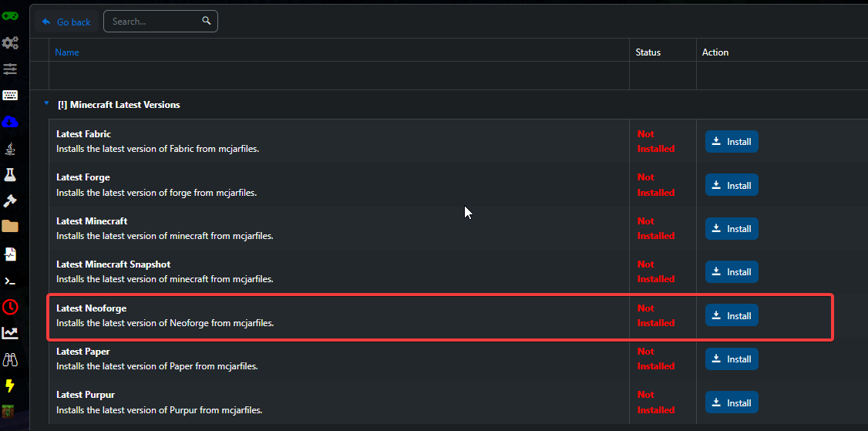Image resolution: width=868 pixels, height=431 pixels.
Task: Click the green gamepad sidebar icon
Action: click(10, 15)
